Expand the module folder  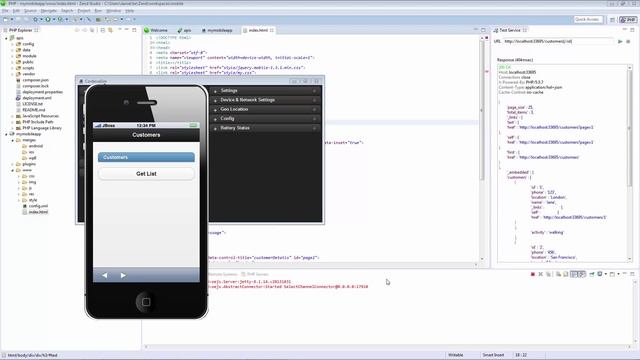13,56
